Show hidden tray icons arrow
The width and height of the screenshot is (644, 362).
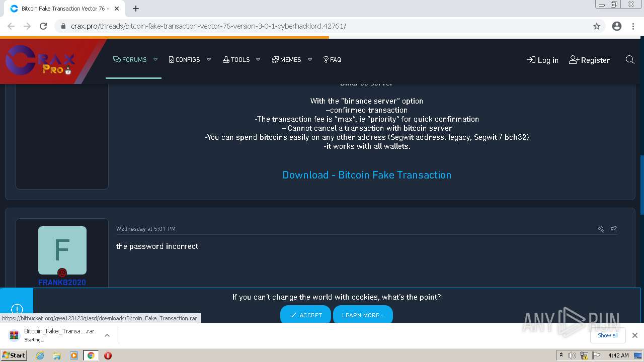pyautogui.click(x=561, y=355)
